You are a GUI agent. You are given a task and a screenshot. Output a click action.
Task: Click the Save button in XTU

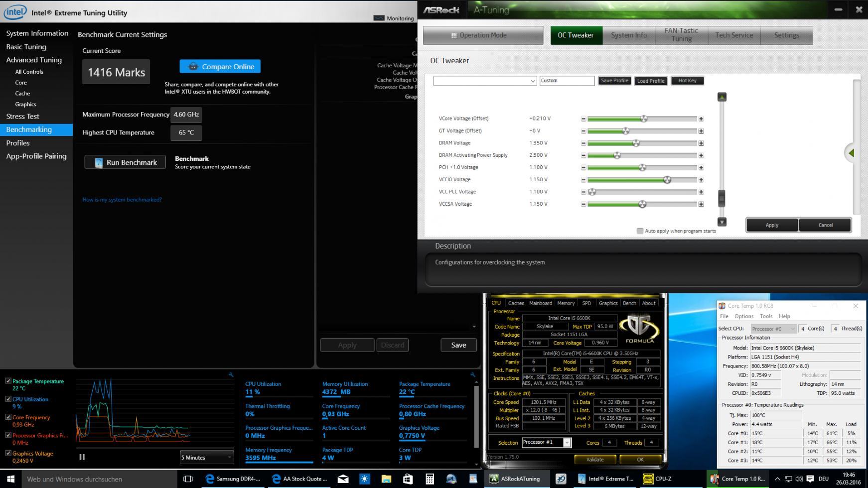coord(458,345)
